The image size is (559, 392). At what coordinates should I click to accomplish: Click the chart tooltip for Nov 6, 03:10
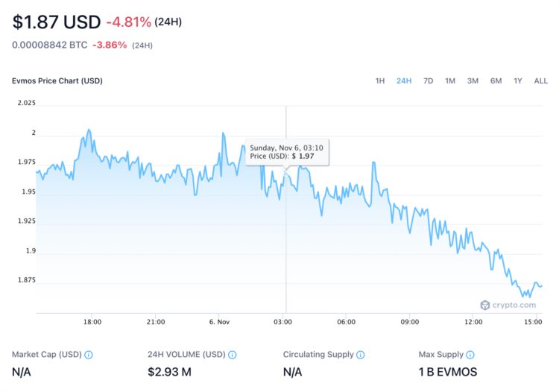[288, 152]
